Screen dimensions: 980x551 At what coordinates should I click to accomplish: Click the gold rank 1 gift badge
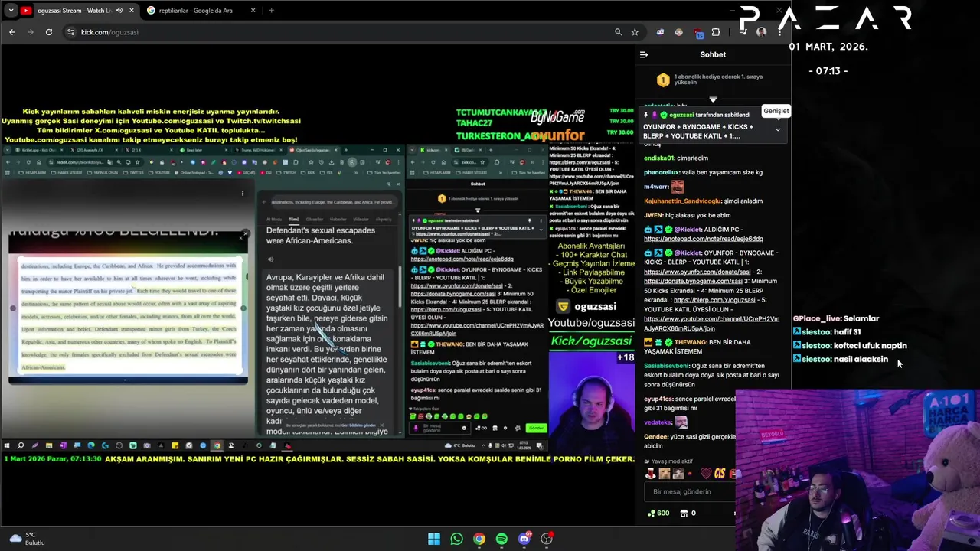(663, 80)
